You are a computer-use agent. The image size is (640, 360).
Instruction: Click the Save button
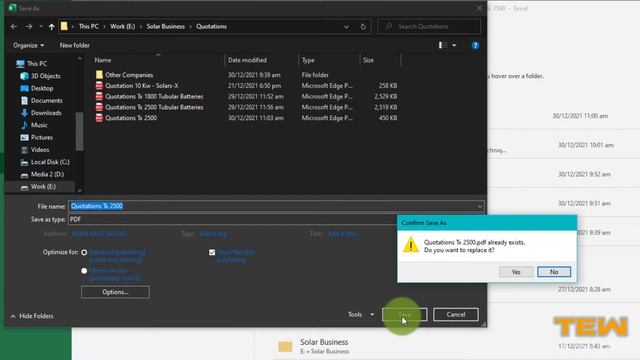[405, 314]
